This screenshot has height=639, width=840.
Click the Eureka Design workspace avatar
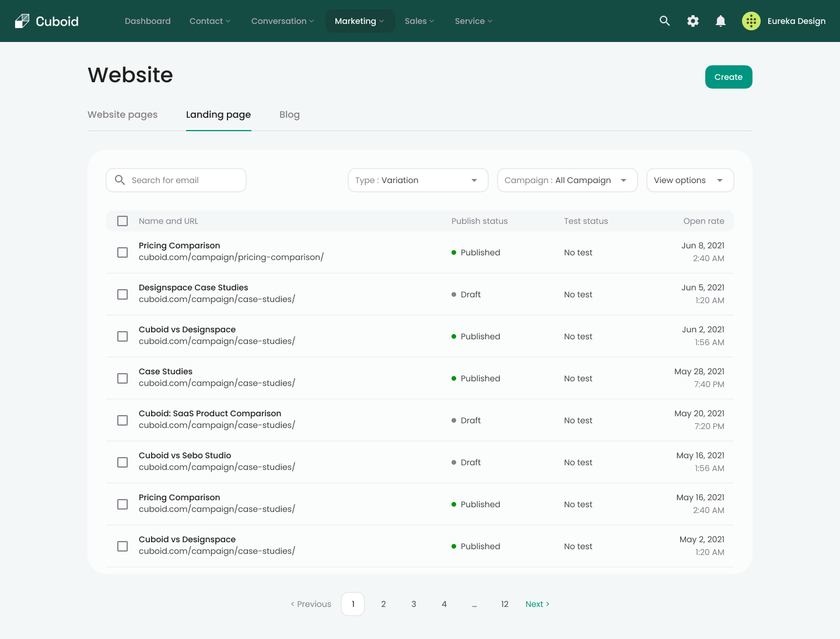(x=751, y=21)
